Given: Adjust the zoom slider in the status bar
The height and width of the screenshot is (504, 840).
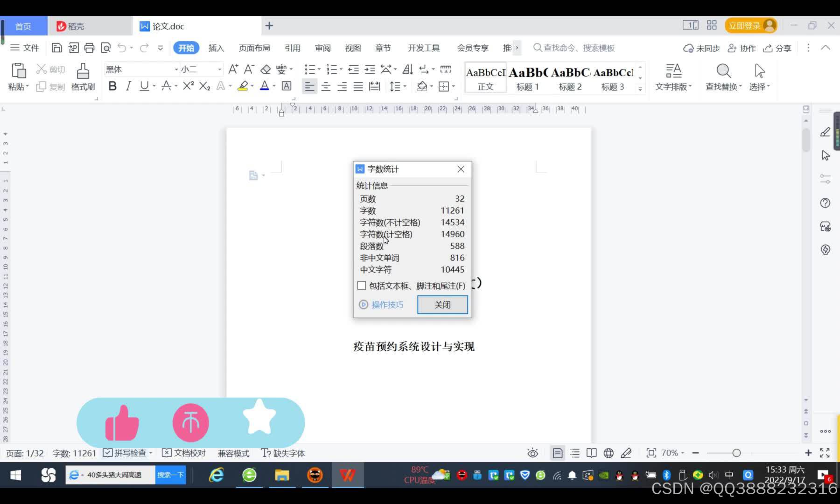Looking at the screenshot, I should (736, 453).
